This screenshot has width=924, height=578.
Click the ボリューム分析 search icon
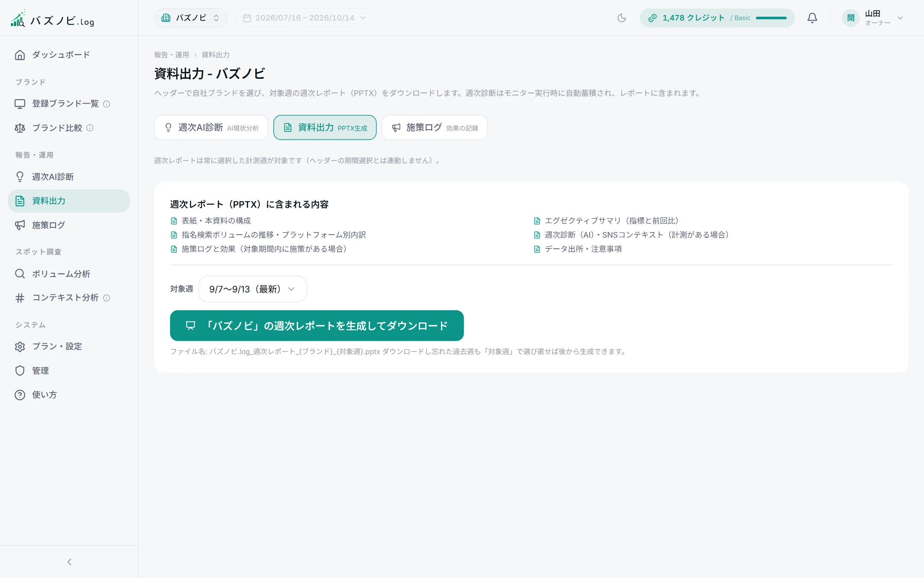tap(20, 274)
